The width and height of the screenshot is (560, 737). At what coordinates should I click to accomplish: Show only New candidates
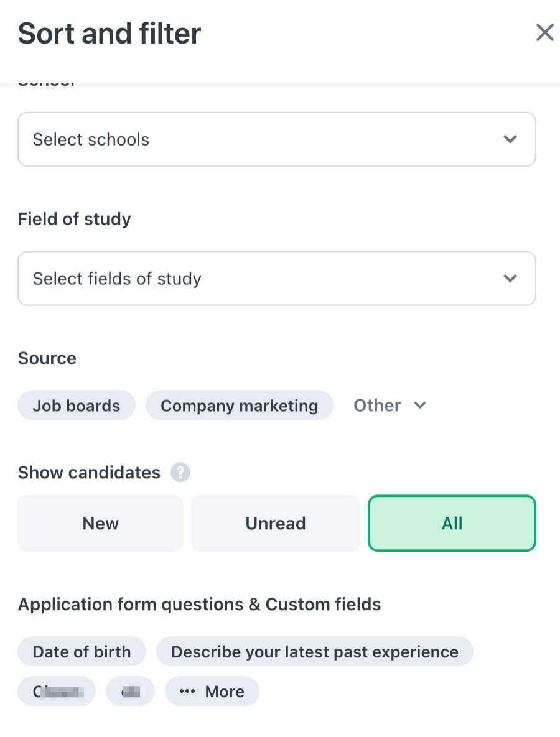(x=100, y=523)
